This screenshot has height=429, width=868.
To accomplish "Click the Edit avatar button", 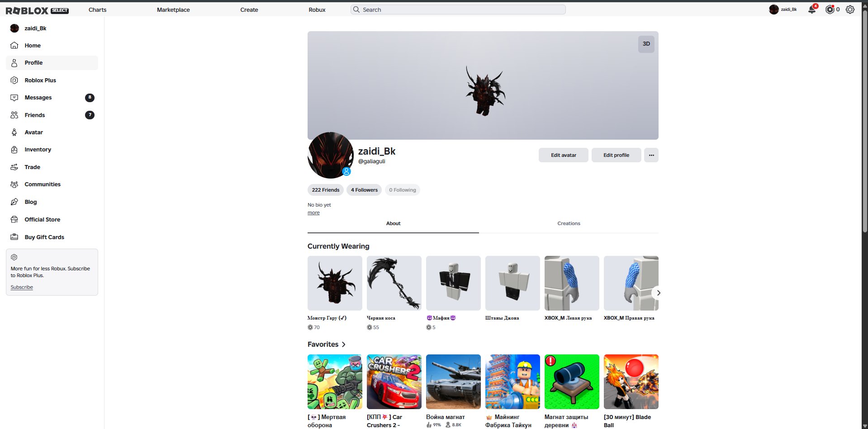I will [564, 155].
